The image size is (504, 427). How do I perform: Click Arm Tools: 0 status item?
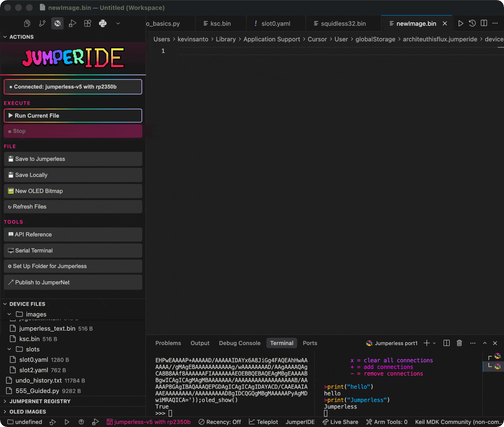387,422
